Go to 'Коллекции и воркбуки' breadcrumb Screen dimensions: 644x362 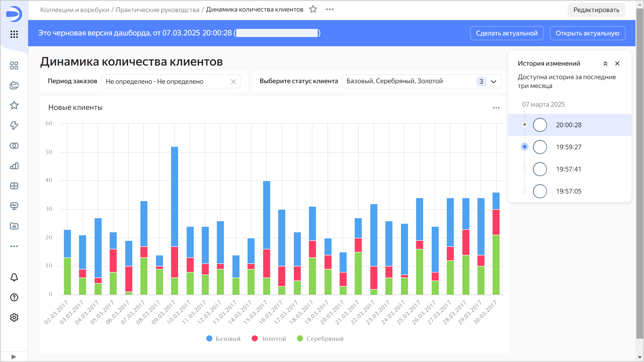(75, 10)
